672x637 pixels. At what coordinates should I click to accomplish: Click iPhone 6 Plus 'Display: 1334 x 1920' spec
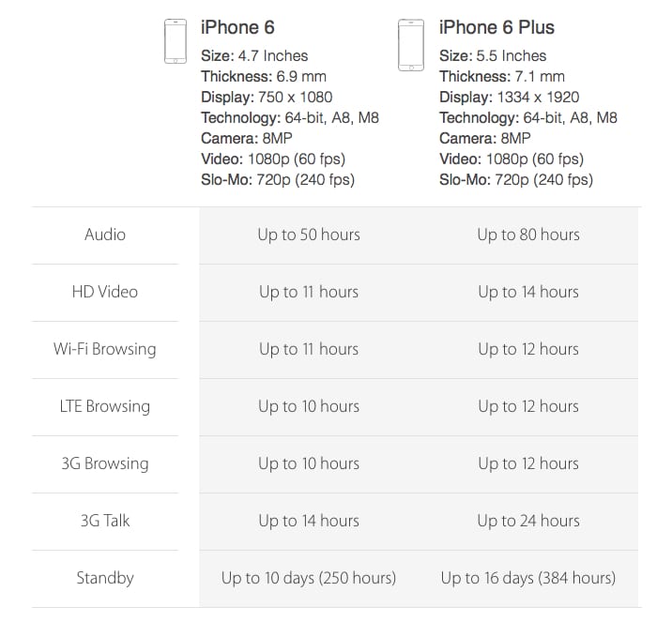[x=509, y=97]
